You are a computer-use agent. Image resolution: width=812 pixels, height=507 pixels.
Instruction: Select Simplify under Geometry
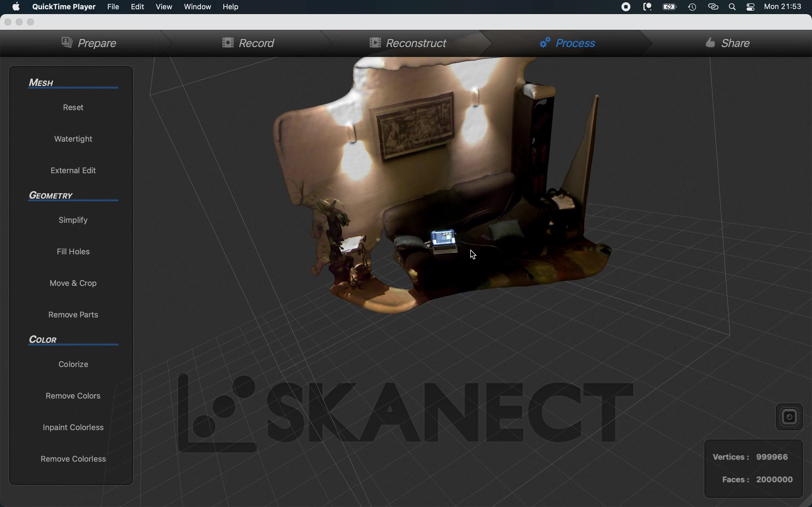point(73,220)
